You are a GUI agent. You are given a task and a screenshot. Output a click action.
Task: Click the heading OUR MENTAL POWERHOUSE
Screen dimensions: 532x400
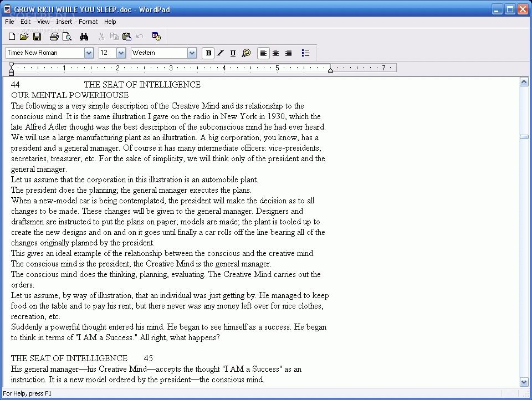coord(70,95)
